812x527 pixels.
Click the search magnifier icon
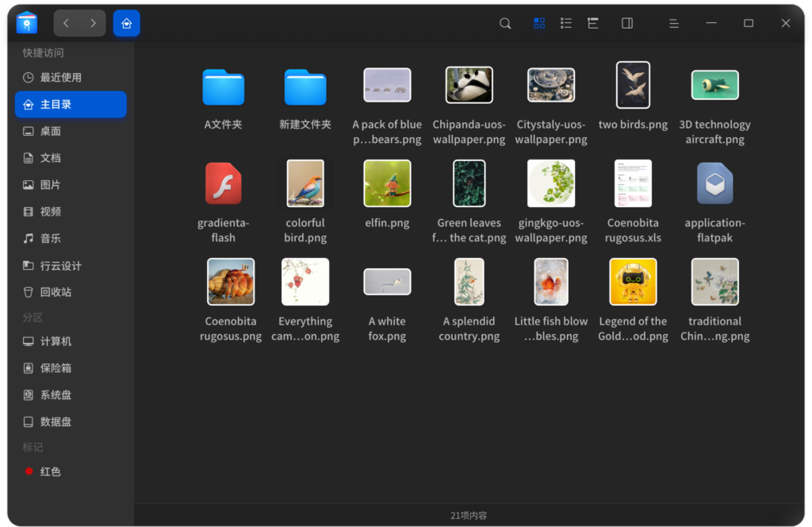click(x=505, y=24)
